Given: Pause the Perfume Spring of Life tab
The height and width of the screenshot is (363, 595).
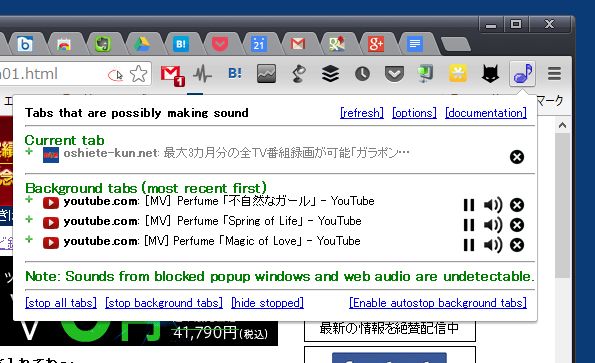Looking at the screenshot, I should 469,225.
